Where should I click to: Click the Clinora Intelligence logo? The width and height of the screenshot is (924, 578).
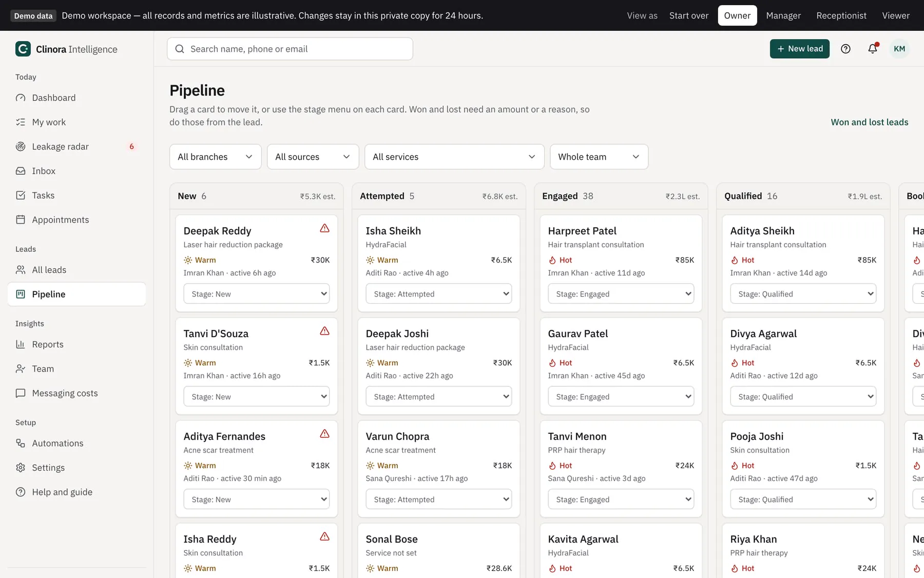[66, 49]
